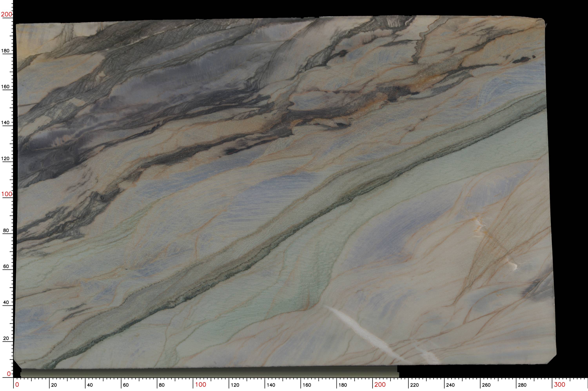Select the 20 label on the horizontal ruler
The image size is (588, 391).
[x=54, y=385]
